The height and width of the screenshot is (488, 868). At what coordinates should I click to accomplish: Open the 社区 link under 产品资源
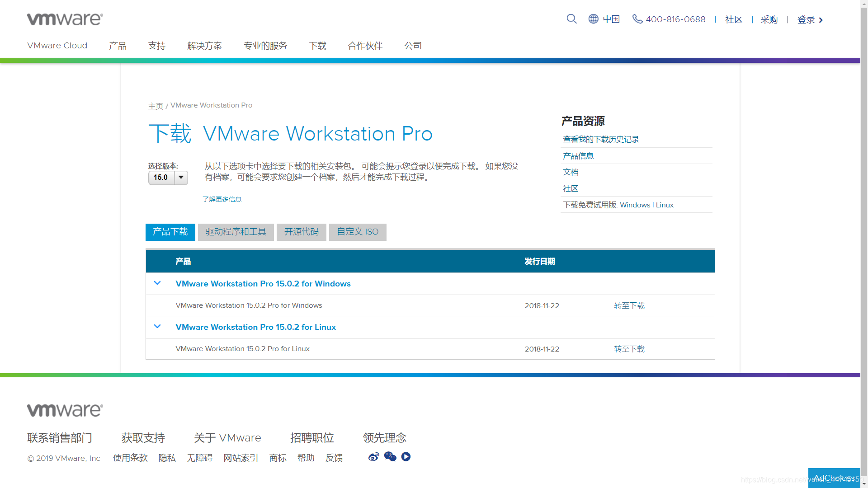point(571,188)
